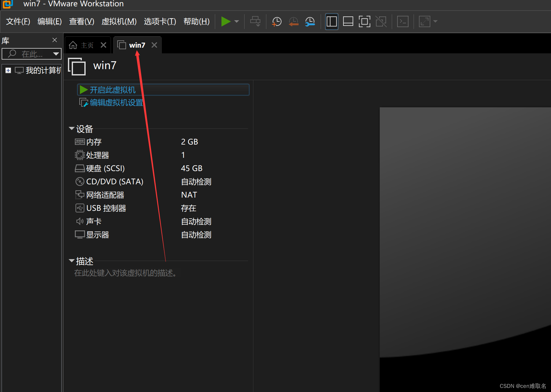551x392 pixels.
Task: Select the CD/DVD (SATA) device row
Action: pyautogui.click(x=161, y=182)
